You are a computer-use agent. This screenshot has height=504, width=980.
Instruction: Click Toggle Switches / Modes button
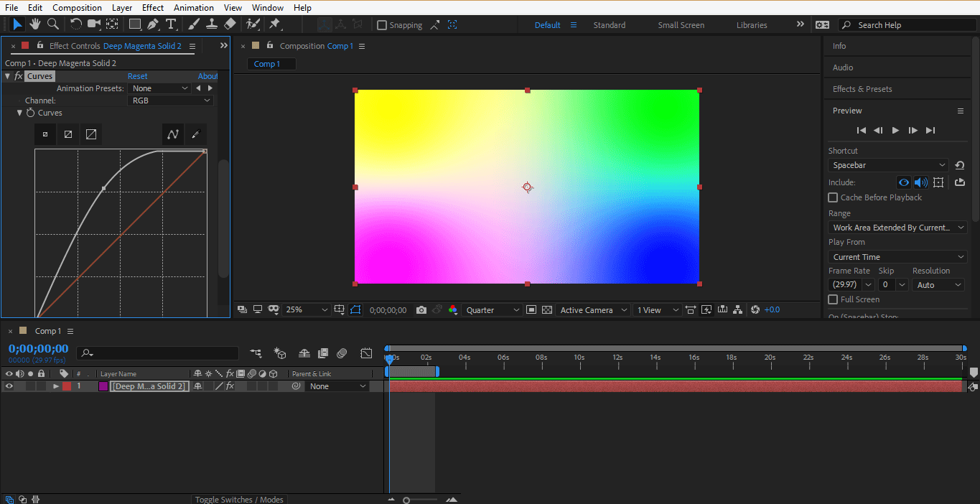239,500
